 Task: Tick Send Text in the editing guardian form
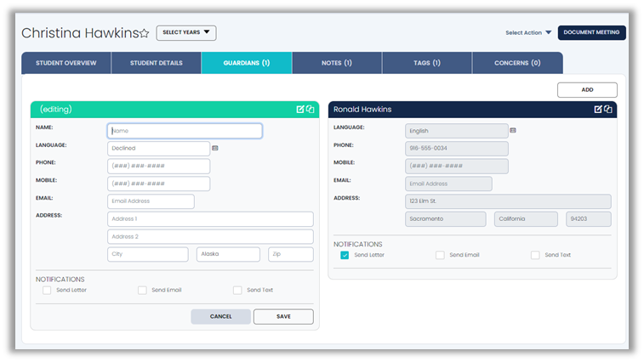(237, 290)
